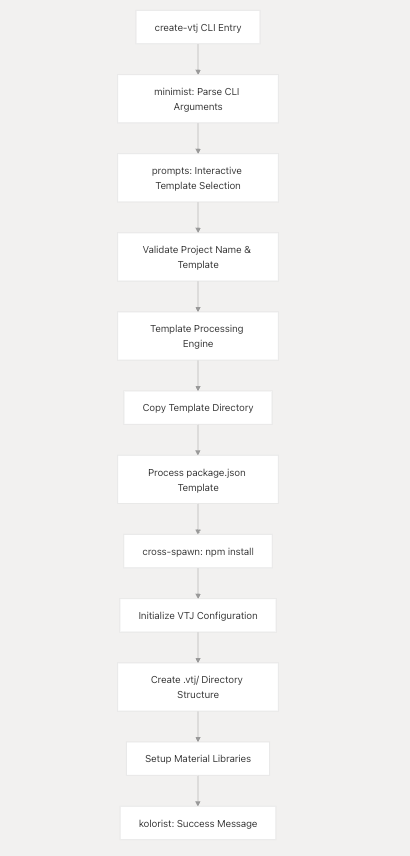Image resolution: width=410 pixels, height=856 pixels.
Task: Click Validate Project Name & Template node
Action: [x=198, y=257]
